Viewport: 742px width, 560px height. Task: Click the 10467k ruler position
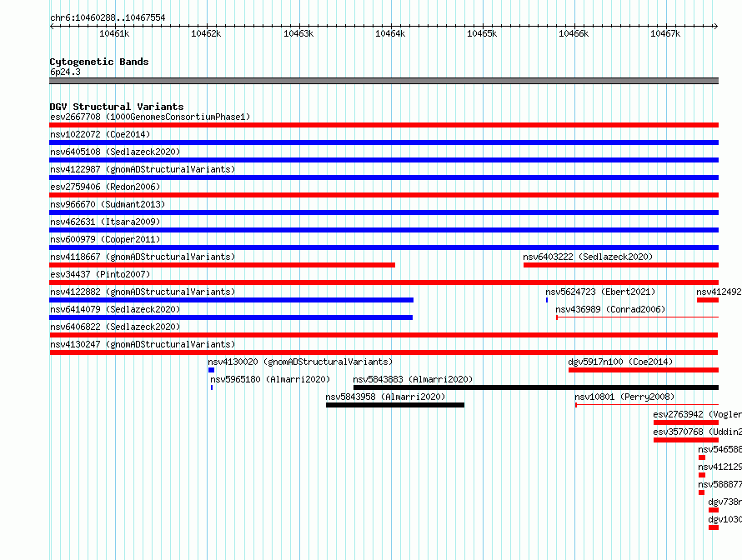(665, 33)
